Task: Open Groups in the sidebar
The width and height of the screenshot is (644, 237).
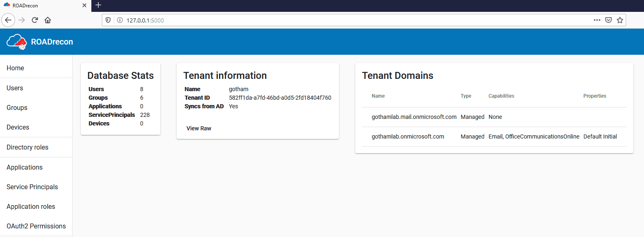Action: [36, 107]
